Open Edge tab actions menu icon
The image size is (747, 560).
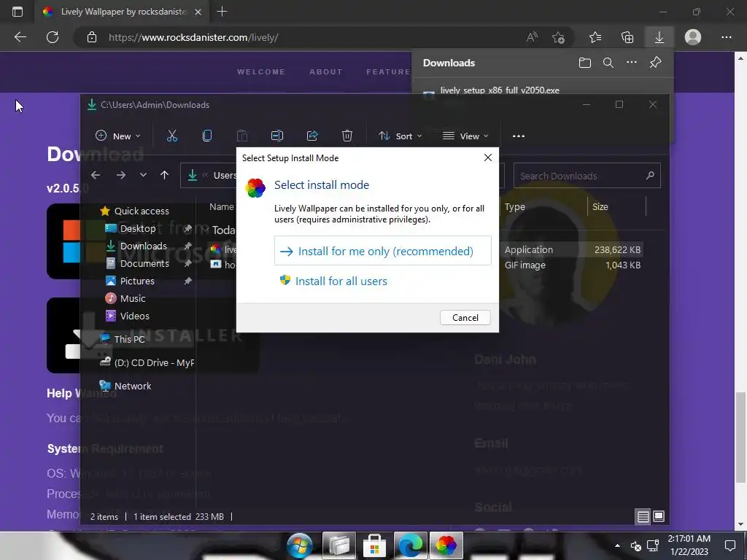(x=18, y=12)
